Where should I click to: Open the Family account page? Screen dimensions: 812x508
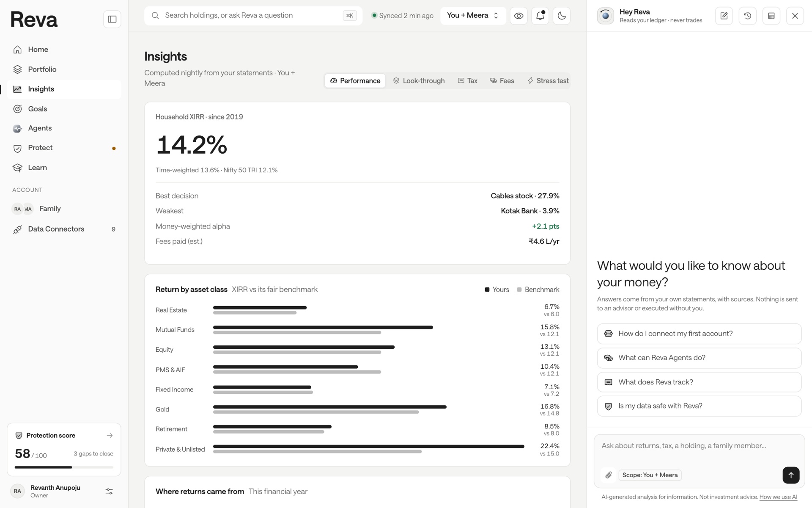[64, 209]
